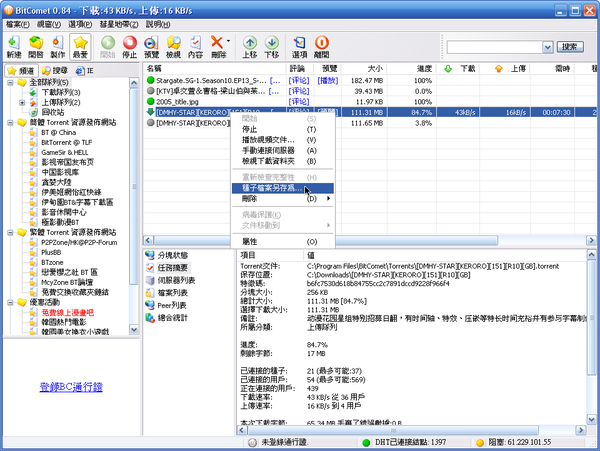Collapse the 繁體 Torrent 資源發佈網站 folder
Screen dimensions: 600x451
(10, 232)
